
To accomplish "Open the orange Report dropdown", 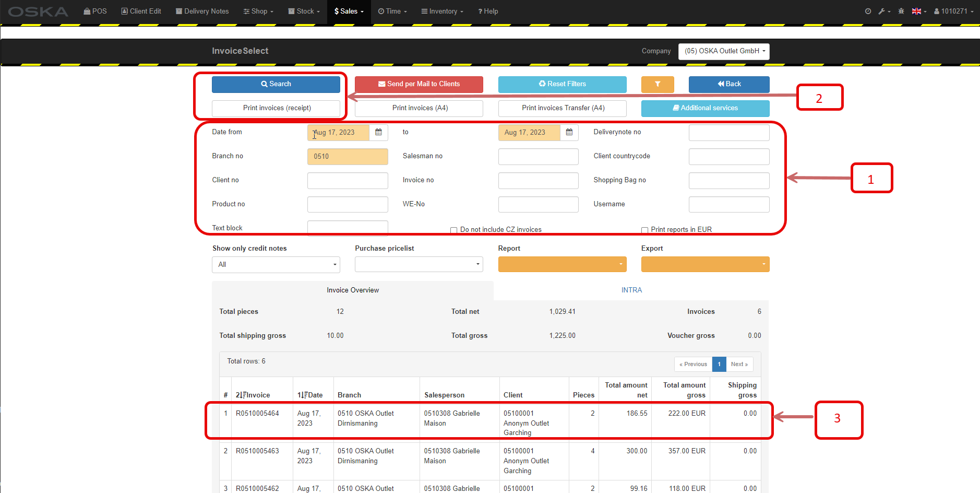I will pos(563,264).
